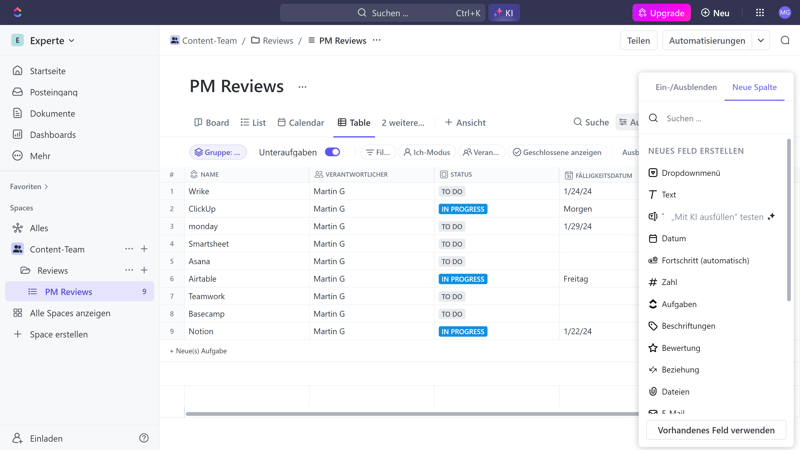Click the Vorhandenes Feld verwenden button
Screen dimensions: 800x450
715,430
